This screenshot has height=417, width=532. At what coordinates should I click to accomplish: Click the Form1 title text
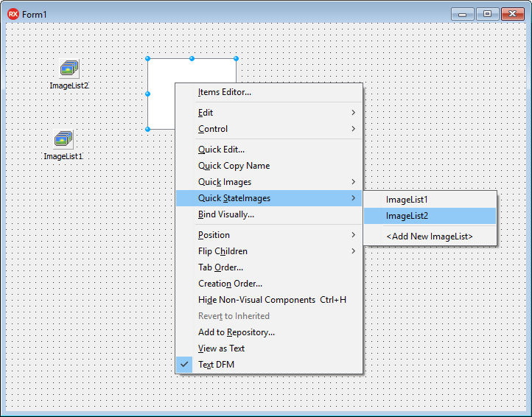pyautogui.click(x=35, y=15)
